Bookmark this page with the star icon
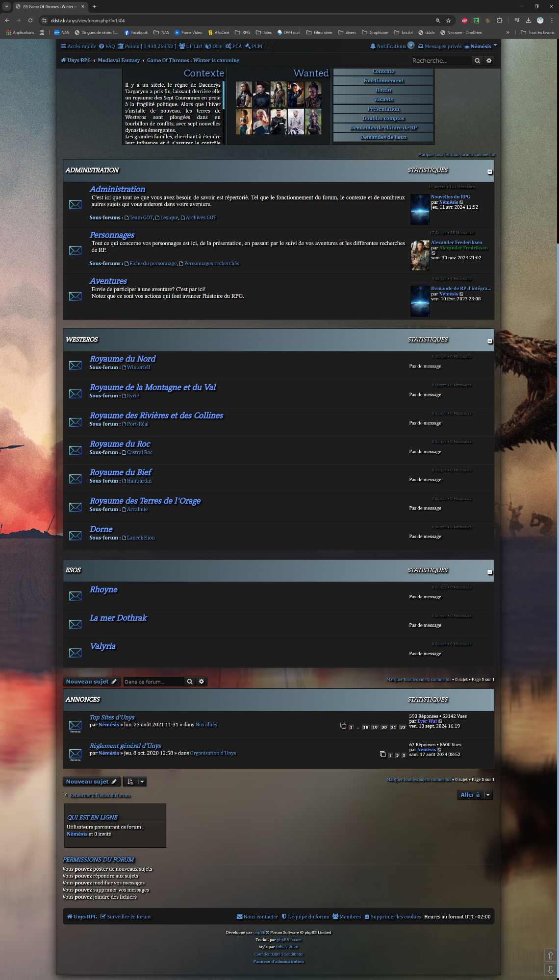This screenshot has height=980, width=559. tap(448, 21)
